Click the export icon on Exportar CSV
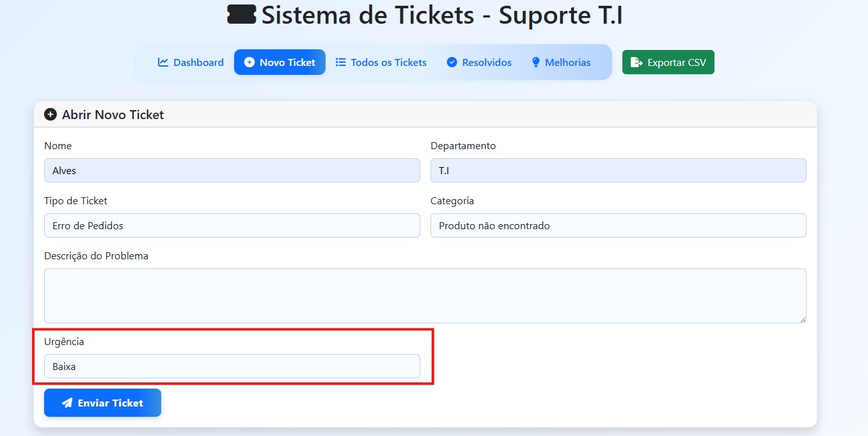Image resolution: width=868 pixels, height=436 pixels. (636, 62)
